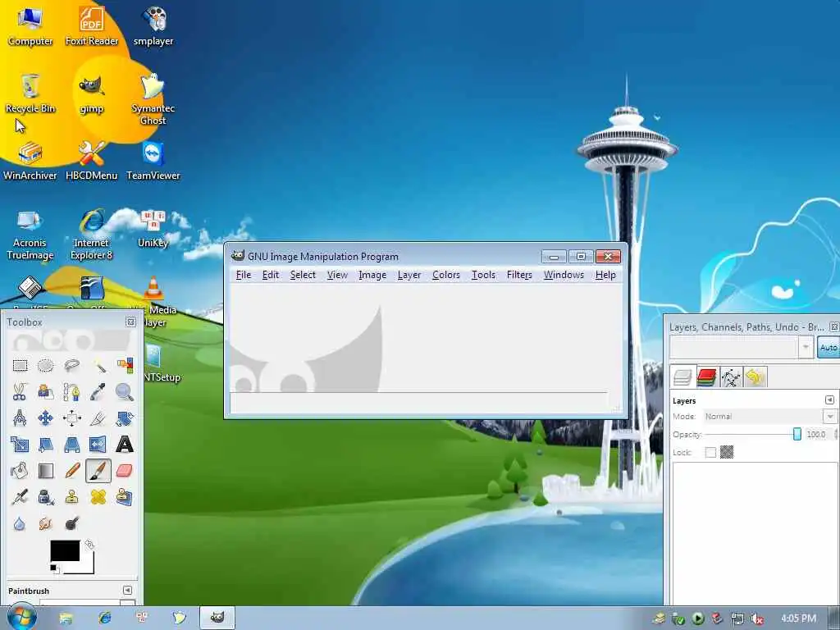This screenshot has height=630, width=840.
Task: Open the Filters menu
Action: point(519,275)
